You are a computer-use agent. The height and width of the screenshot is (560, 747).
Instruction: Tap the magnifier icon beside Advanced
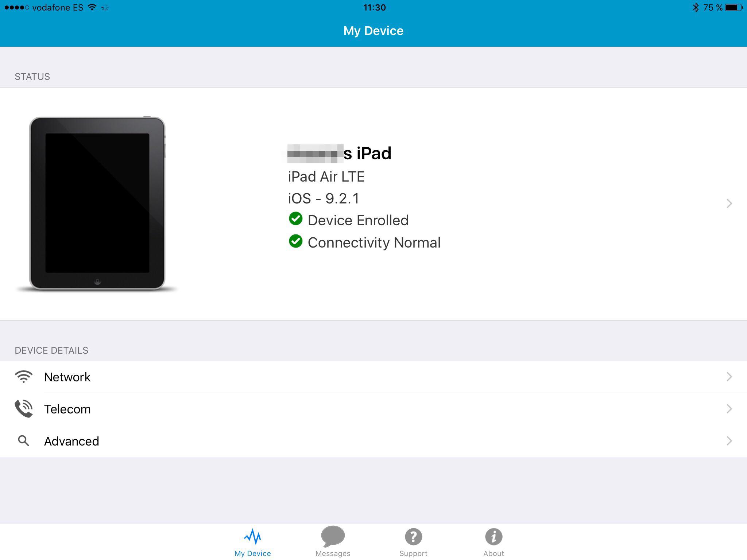tap(24, 441)
